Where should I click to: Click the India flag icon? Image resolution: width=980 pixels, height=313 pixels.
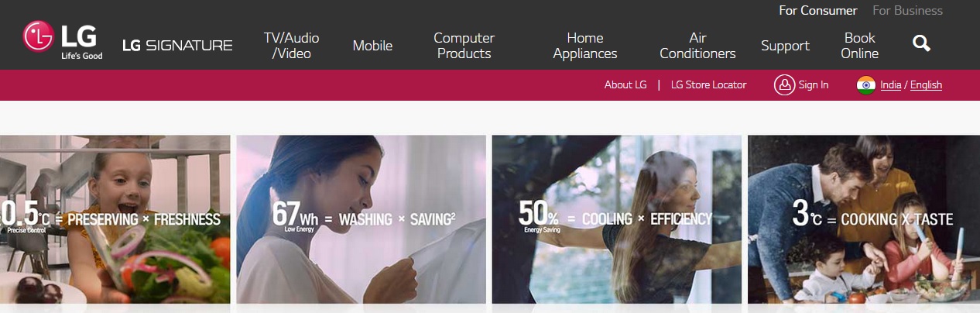coord(866,85)
